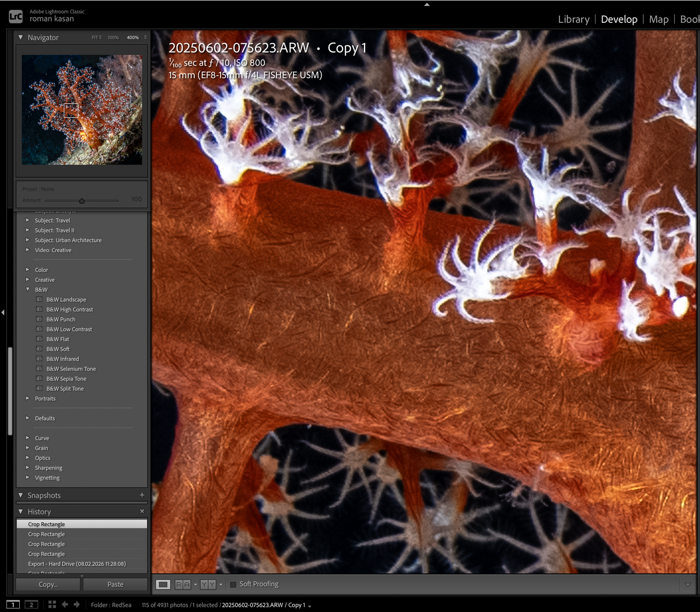Toggle the Y|Y before/after view
This screenshot has height=612, width=700.
click(208, 584)
